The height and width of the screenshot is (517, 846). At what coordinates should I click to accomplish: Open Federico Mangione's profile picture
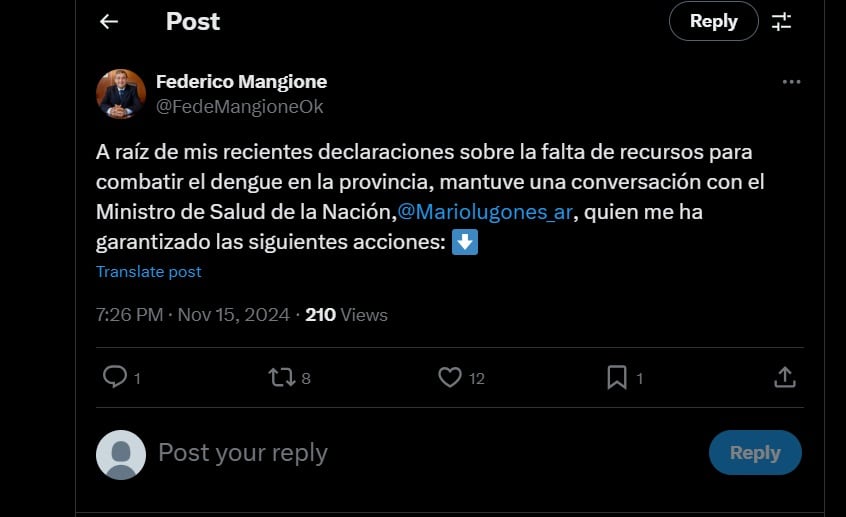[x=121, y=94]
